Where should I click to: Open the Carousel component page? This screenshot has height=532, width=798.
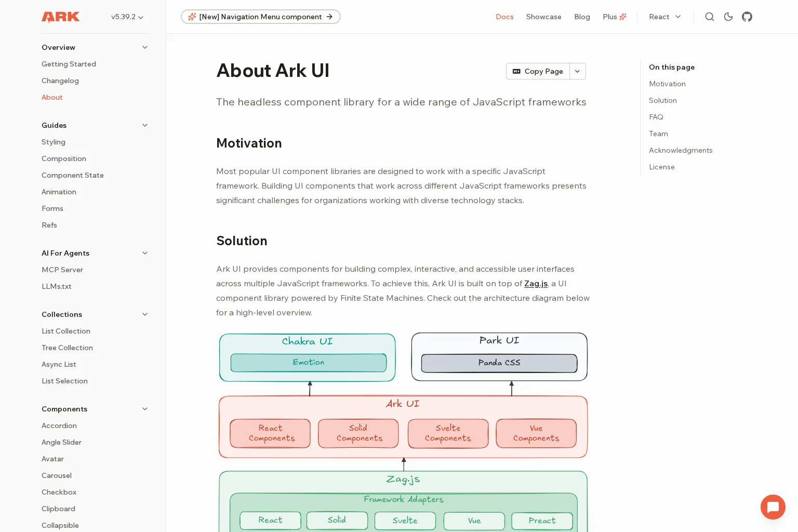point(57,475)
